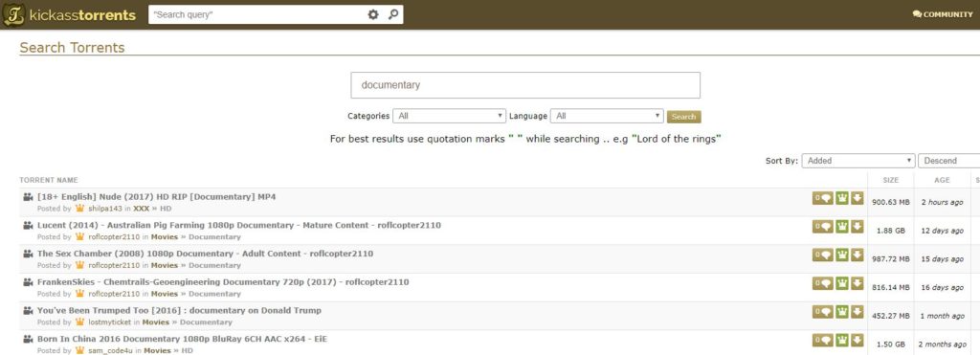Screen dimensions: 980x355
Task: Sort by the AGE column header
Action: pyautogui.click(x=942, y=180)
